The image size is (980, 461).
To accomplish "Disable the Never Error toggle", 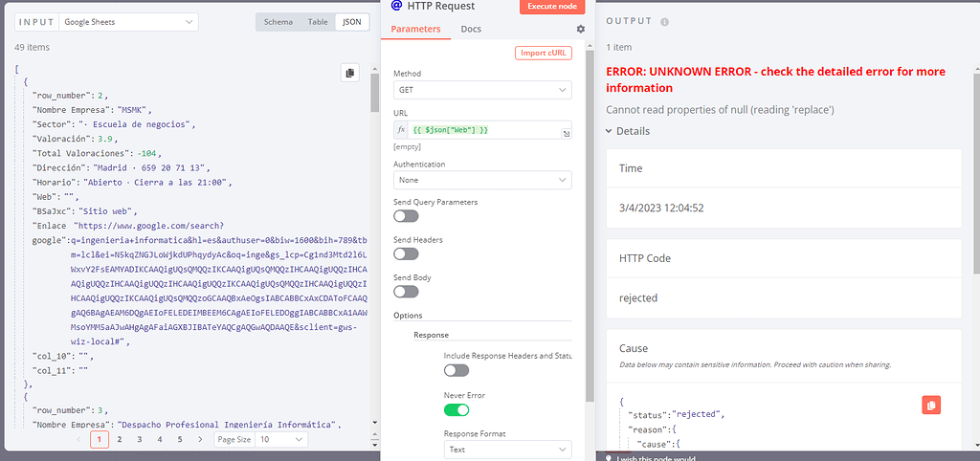I will [x=457, y=409].
